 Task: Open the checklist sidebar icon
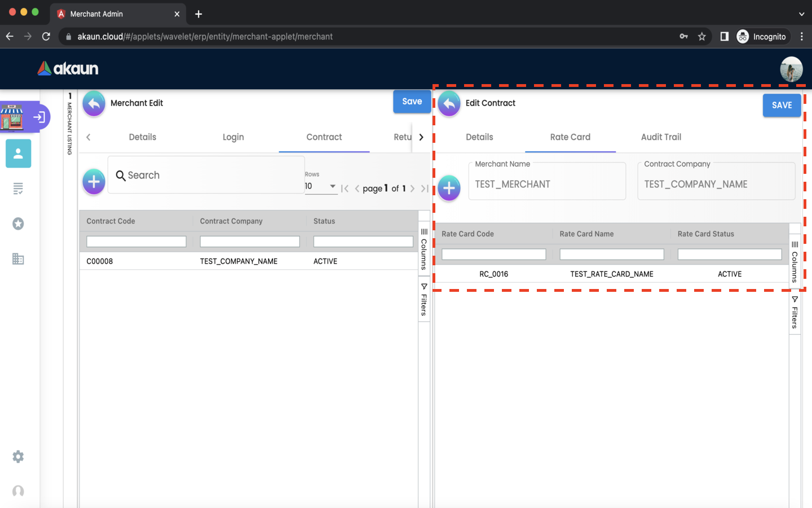(x=18, y=189)
